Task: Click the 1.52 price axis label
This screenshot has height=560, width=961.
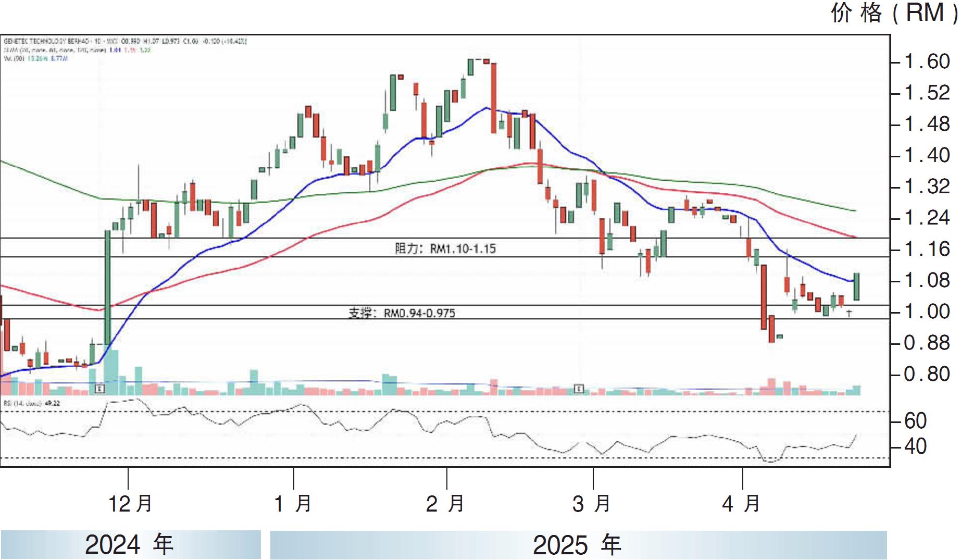Action: (x=927, y=93)
